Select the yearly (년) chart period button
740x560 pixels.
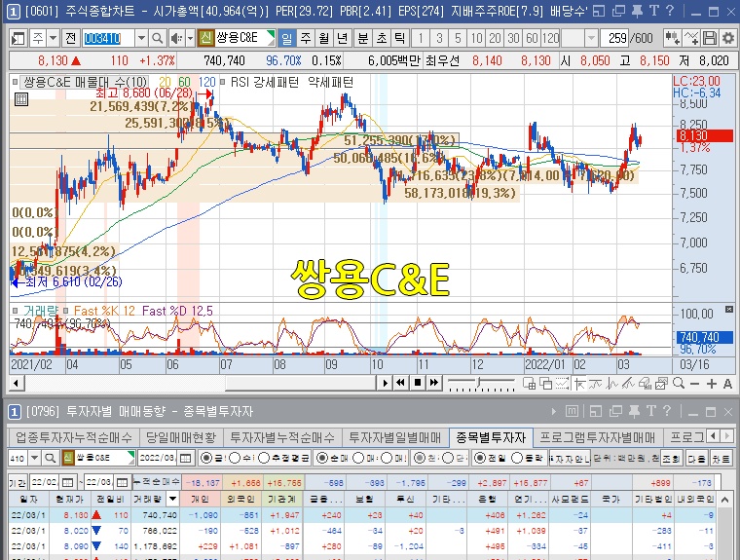coord(343,38)
